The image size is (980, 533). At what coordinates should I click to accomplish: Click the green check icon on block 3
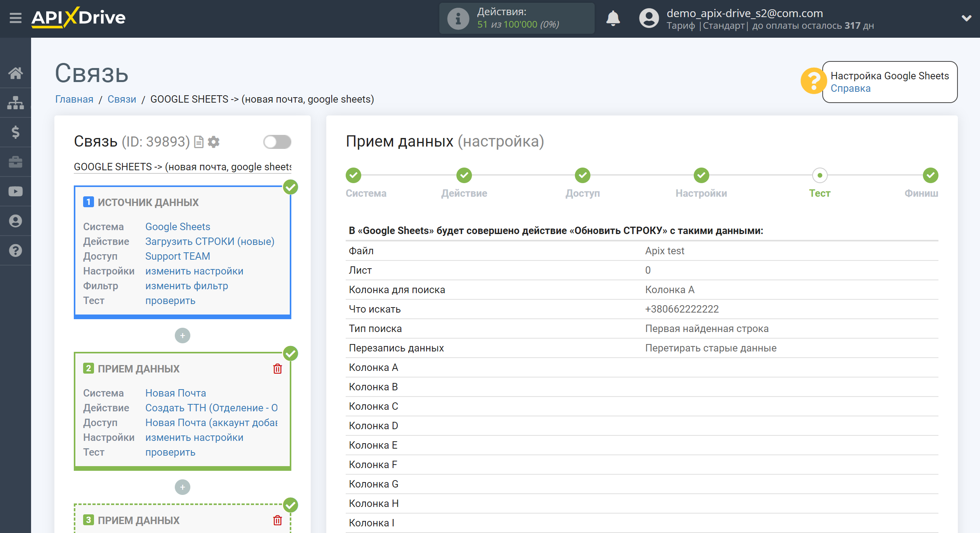[291, 505]
